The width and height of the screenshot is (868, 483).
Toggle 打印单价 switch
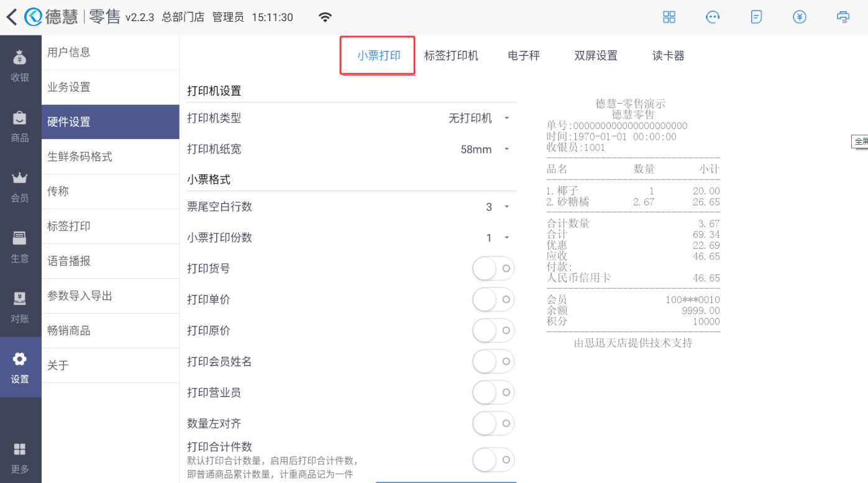click(x=493, y=299)
